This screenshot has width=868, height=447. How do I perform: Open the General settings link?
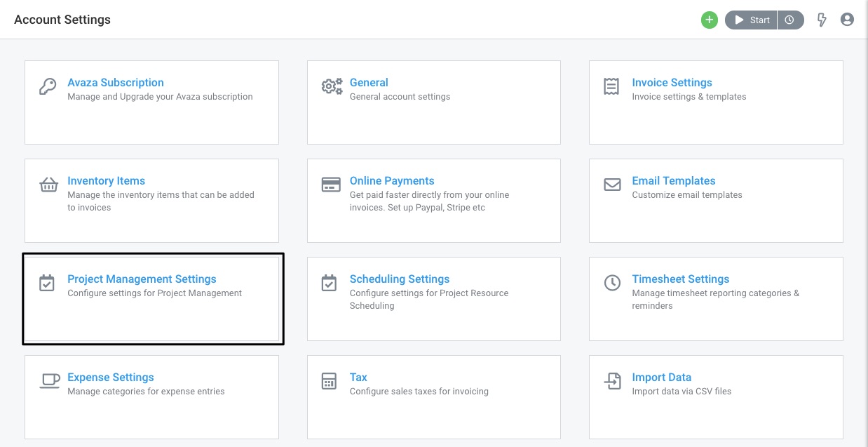(x=369, y=83)
